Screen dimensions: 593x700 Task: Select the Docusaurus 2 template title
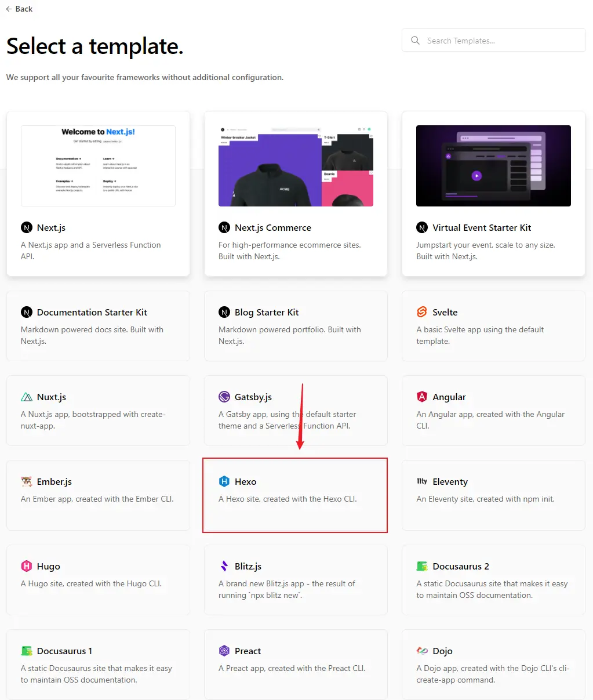click(x=461, y=566)
